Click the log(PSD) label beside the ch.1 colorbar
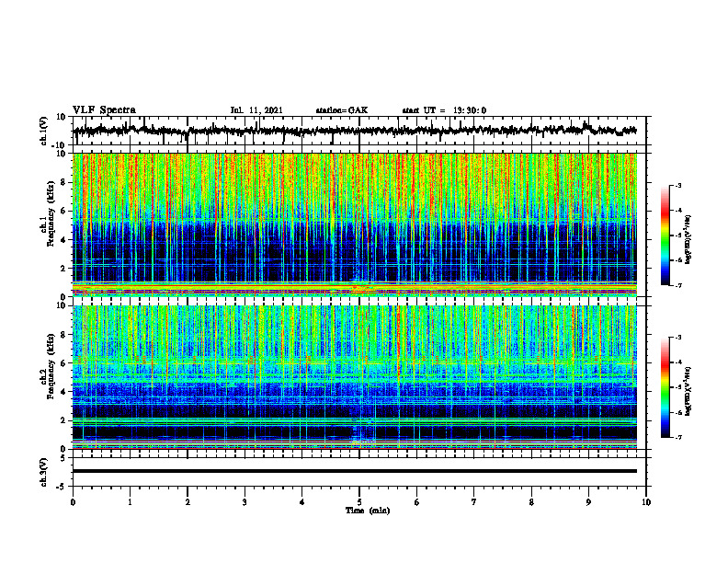The width and height of the screenshot is (728, 563). (688, 240)
